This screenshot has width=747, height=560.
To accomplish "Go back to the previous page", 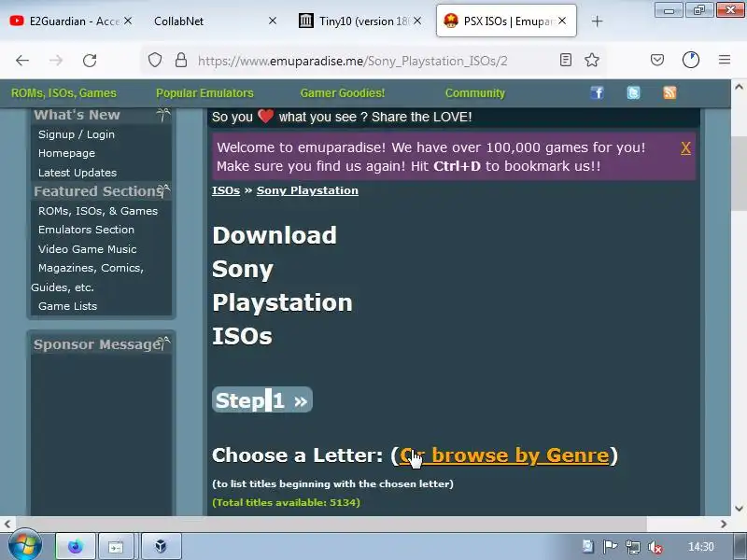I will (x=22, y=61).
